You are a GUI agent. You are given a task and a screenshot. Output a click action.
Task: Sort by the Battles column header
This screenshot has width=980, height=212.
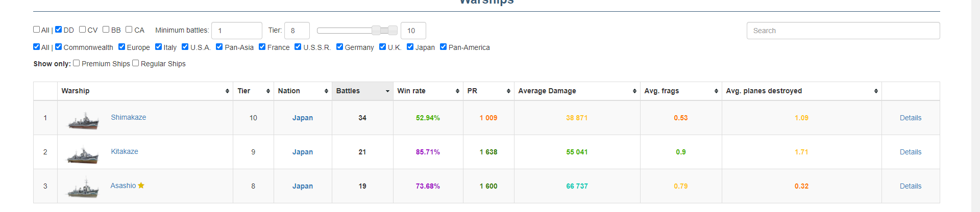pos(362,91)
